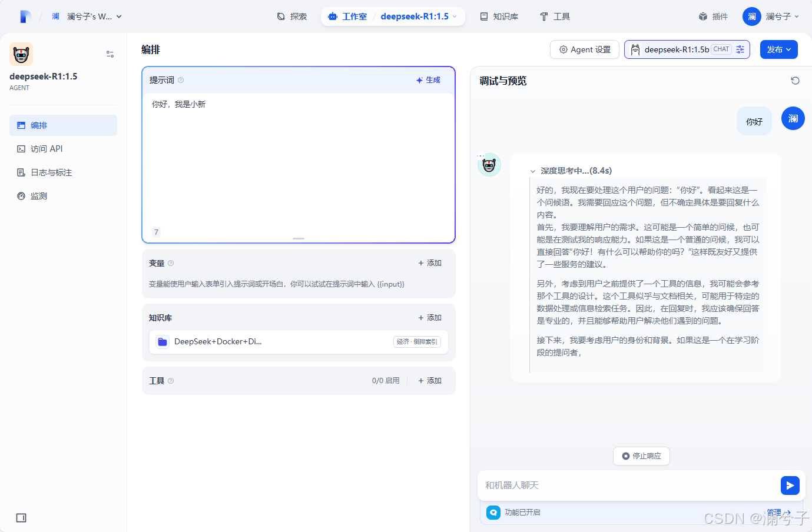Click the 功能已开启 feature icon
The height and width of the screenshot is (532, 812).
click(493, 513)
